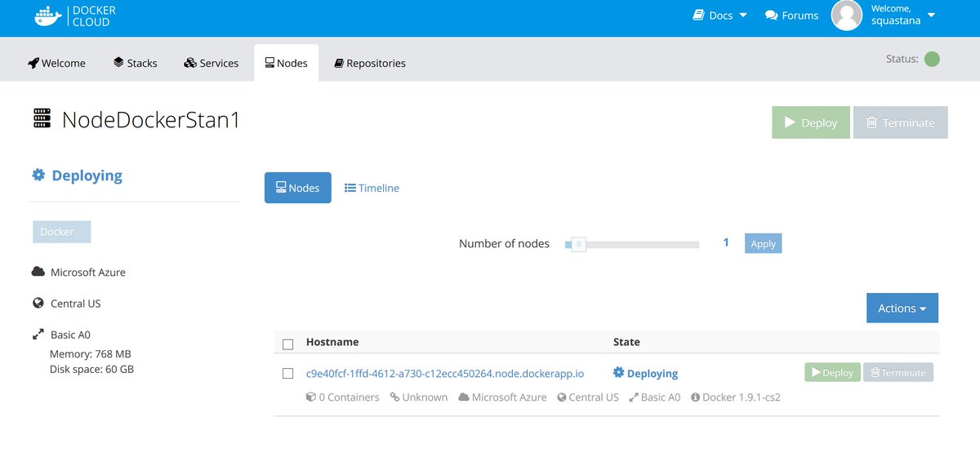Click the rocket icon on Welcome tab
The image size is (980, 466).
[33, 63]
